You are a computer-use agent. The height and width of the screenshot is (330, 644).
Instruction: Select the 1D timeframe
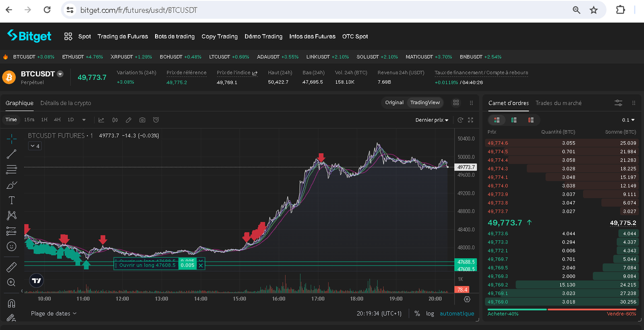coord(70,120)
